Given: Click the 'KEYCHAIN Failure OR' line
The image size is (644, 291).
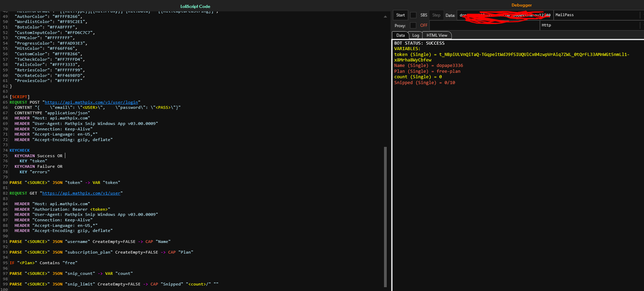Looking at the screenshot, I should (x=38, y=166).
